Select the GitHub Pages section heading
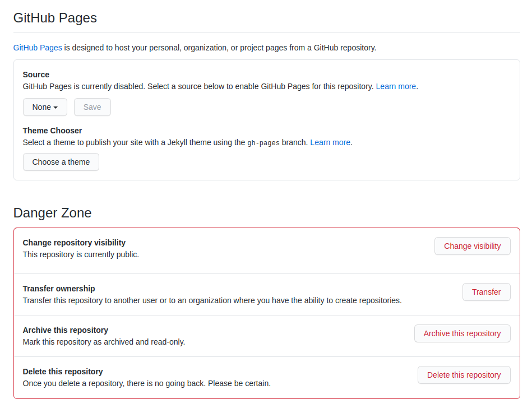This screenshot has height=413, width=532. [x=55, y=18]
